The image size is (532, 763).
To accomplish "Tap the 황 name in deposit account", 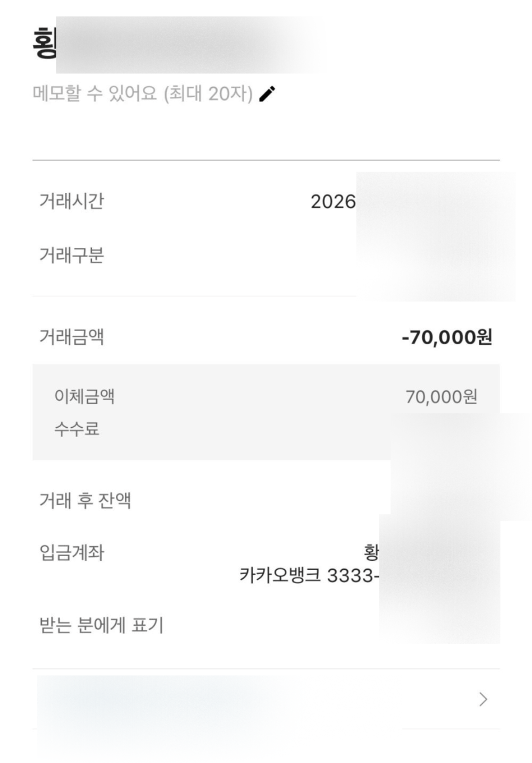I will tap(371, 552).
